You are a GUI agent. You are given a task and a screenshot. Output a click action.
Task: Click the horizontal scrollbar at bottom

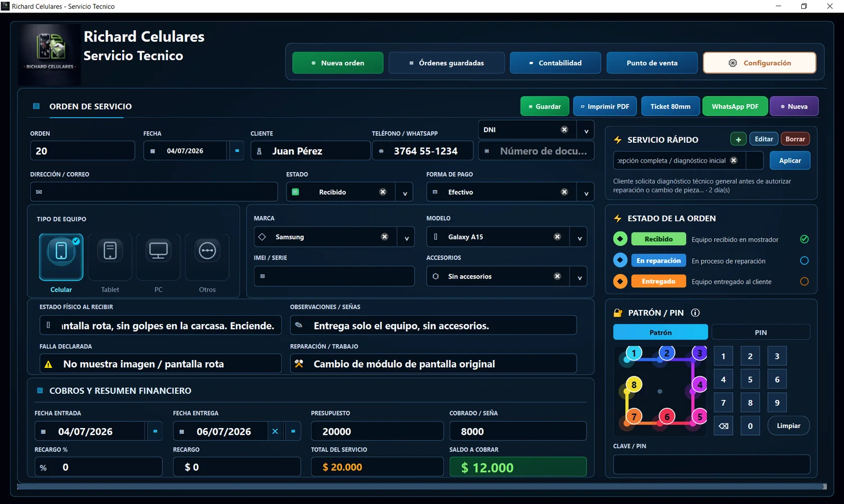(x=422, y=487)
